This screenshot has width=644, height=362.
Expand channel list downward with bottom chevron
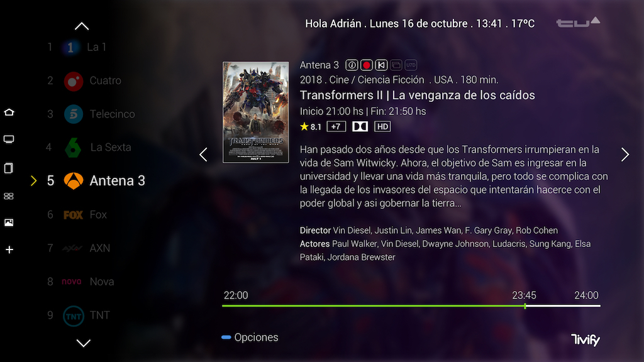(84, 343)
